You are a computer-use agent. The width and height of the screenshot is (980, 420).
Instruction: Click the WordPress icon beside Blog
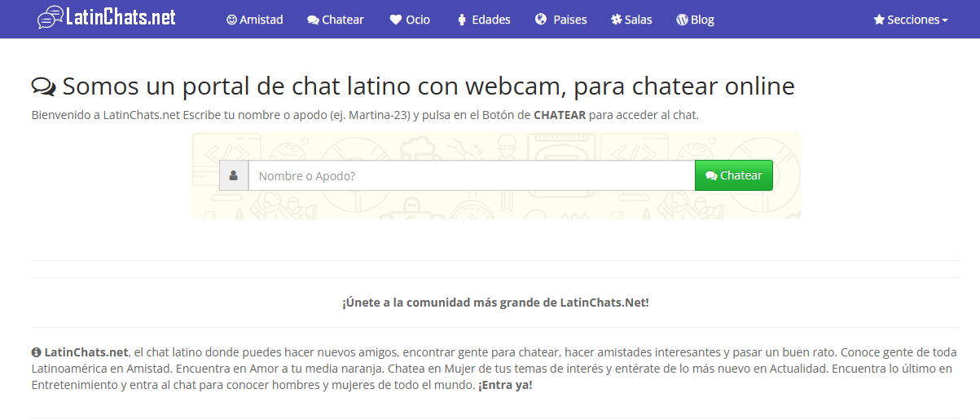(682, 20)
